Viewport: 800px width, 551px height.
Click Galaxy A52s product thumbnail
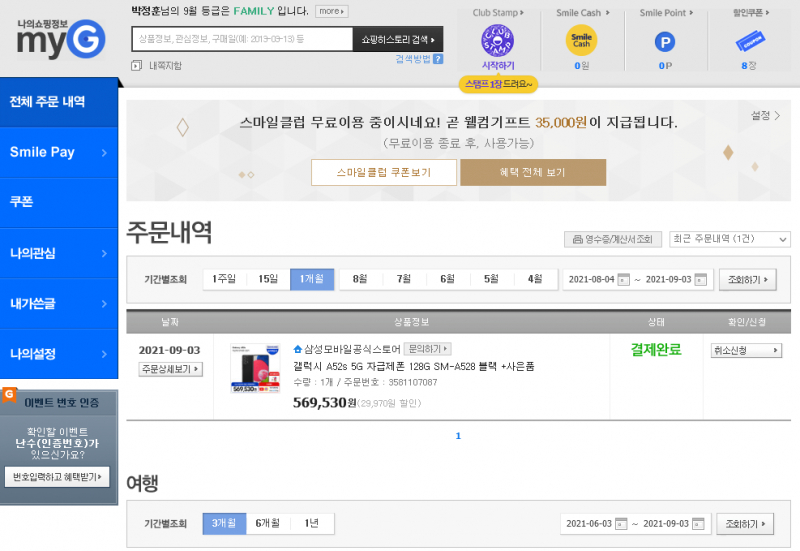[255, 369]
